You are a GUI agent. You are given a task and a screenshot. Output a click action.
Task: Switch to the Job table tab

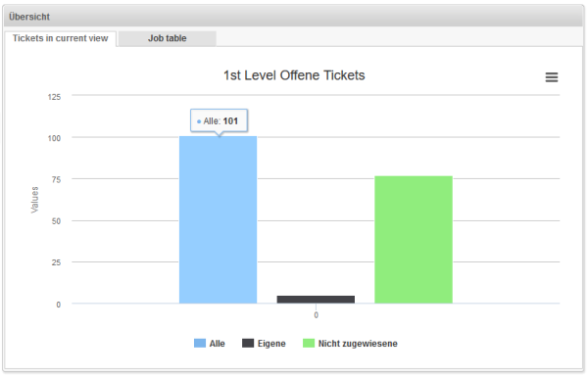(168, 38)
